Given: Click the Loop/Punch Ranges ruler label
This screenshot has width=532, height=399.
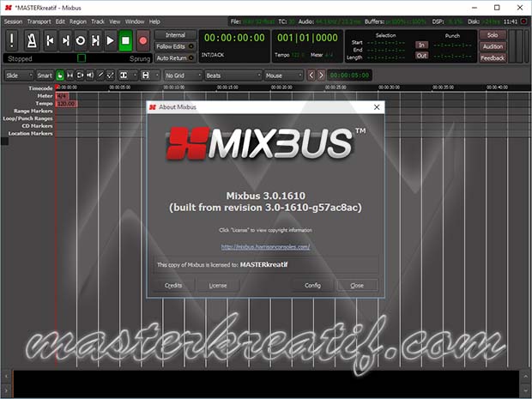Looking at the screenshot, I should 27,118.
